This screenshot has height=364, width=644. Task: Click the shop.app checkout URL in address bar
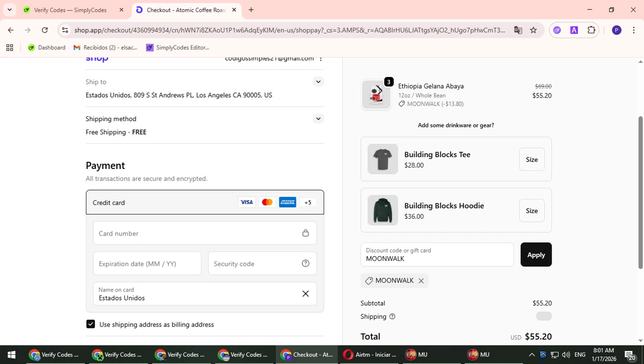click(x=290, y=30)
